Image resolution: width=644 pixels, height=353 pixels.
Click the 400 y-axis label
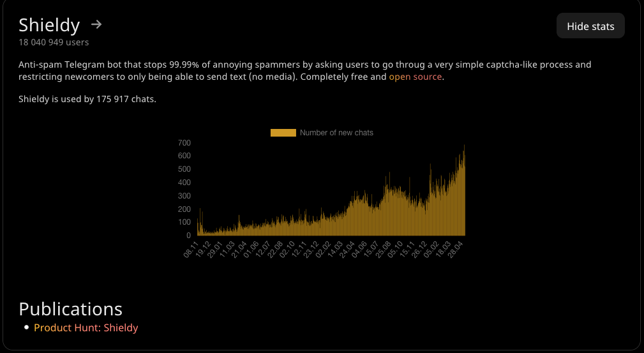(184, 183)
